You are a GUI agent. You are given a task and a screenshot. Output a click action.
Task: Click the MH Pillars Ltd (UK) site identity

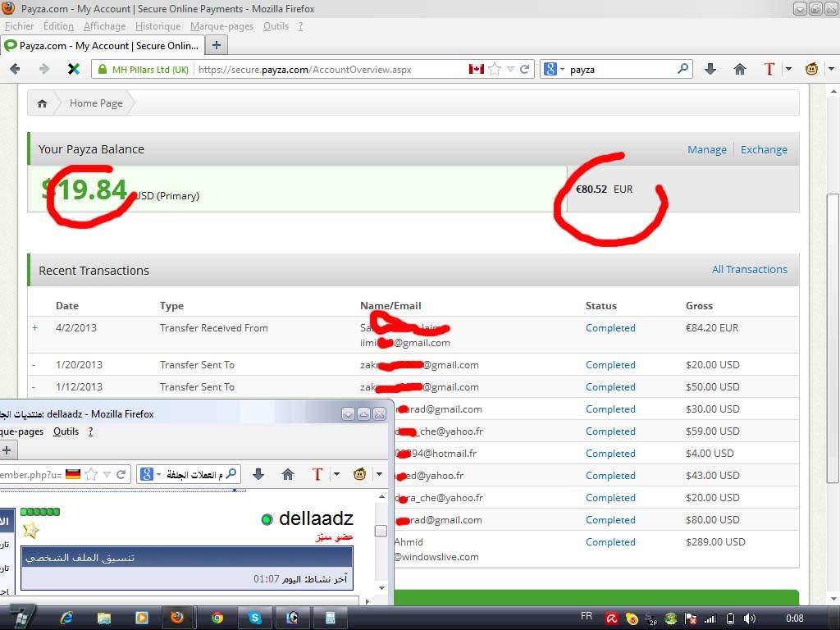[x=144, y=69]
